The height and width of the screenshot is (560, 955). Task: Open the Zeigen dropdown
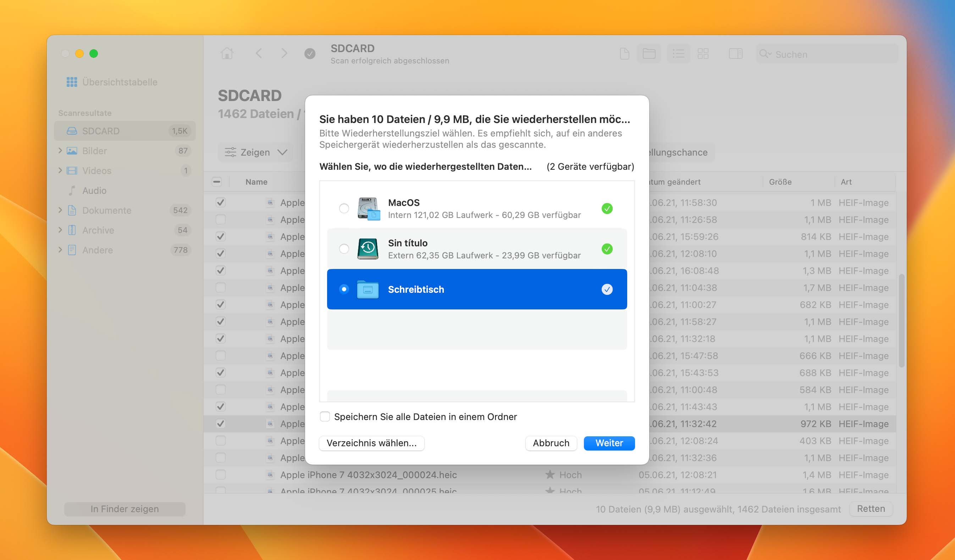pyautogui.click(x=255, y=152)
